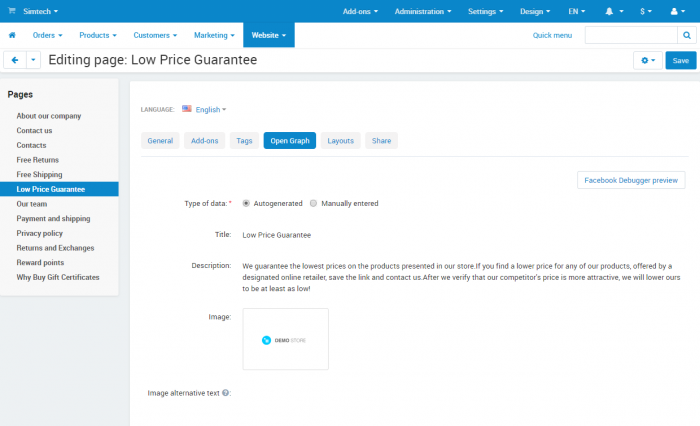
Task: Open the Contact us page
Action: coord(34,130)
